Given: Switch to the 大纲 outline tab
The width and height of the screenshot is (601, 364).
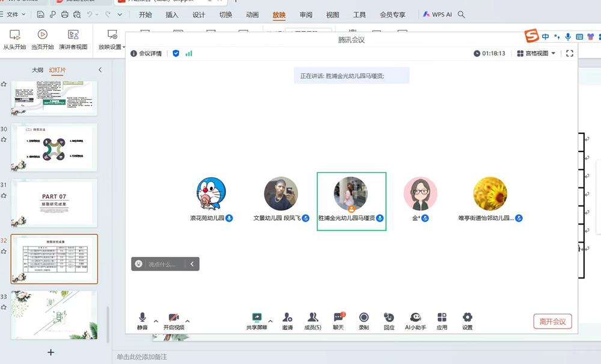Looking at the screenshot, I should click(x=37, y=70).
